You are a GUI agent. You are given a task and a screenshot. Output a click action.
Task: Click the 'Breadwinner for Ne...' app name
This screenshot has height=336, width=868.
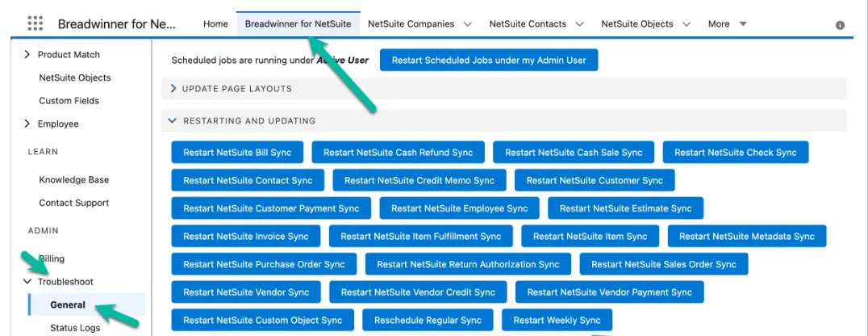(116, 24)
